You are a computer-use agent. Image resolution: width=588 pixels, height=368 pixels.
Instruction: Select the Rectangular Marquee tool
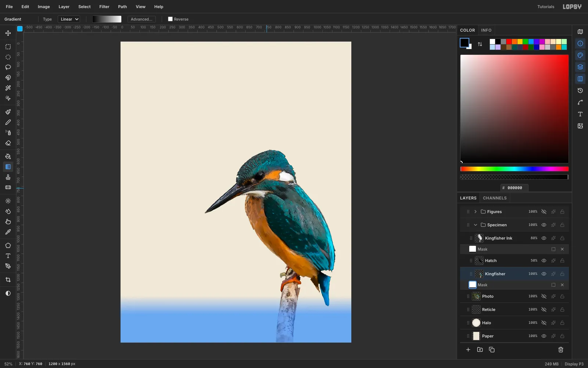coord(8,47)
